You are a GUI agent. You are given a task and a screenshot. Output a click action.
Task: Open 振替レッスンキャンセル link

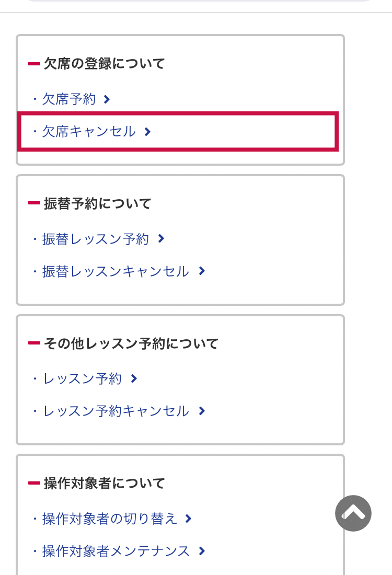(x=116, y=271)
